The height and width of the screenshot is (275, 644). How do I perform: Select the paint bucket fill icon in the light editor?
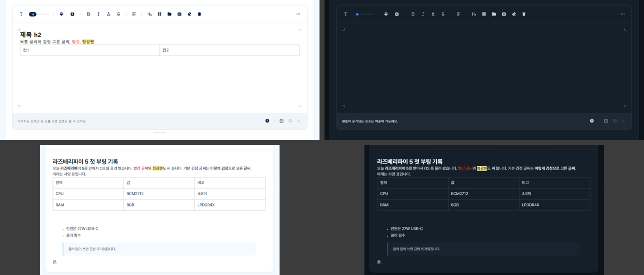point(61,14)
